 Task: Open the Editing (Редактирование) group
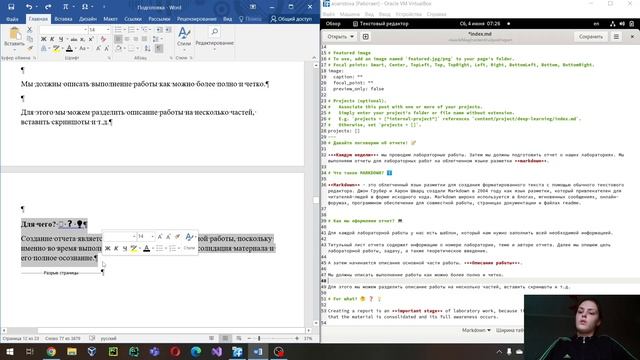click(214, 39)
